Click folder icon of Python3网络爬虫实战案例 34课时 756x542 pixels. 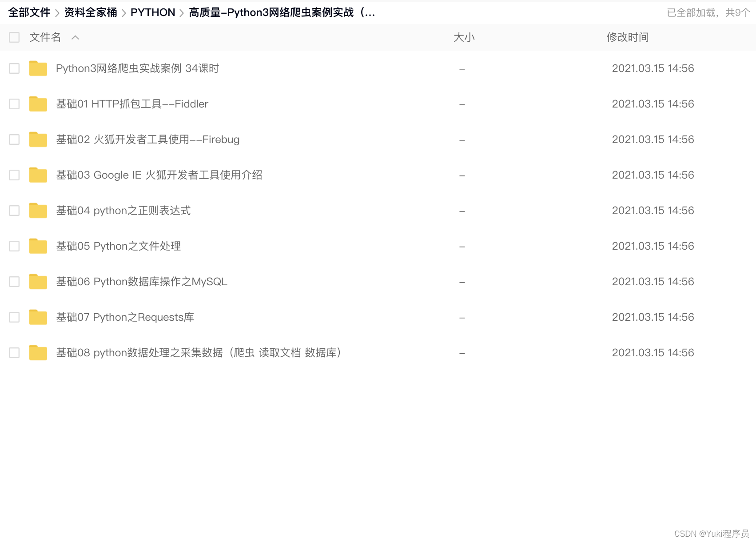[38, 68]
